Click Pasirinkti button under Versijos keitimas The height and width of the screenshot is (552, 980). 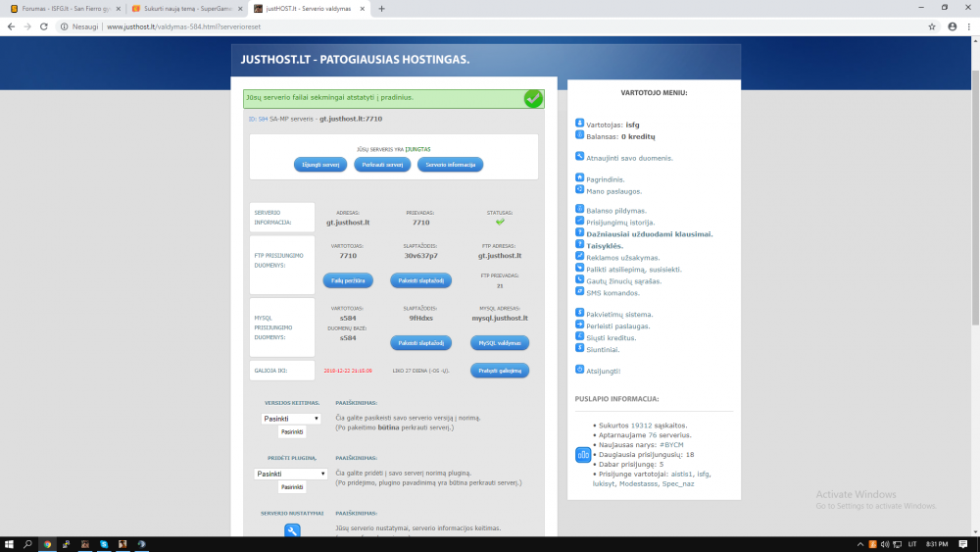pos(292,432)
